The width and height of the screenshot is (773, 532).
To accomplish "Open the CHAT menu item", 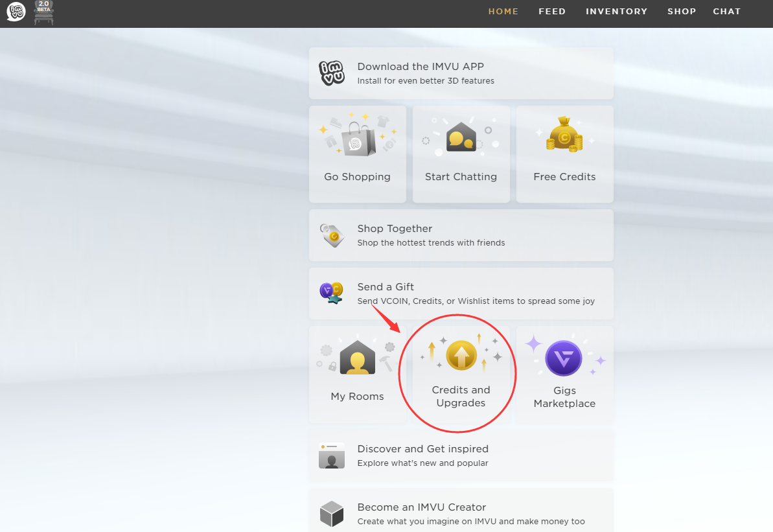I will tap(726, 12).
